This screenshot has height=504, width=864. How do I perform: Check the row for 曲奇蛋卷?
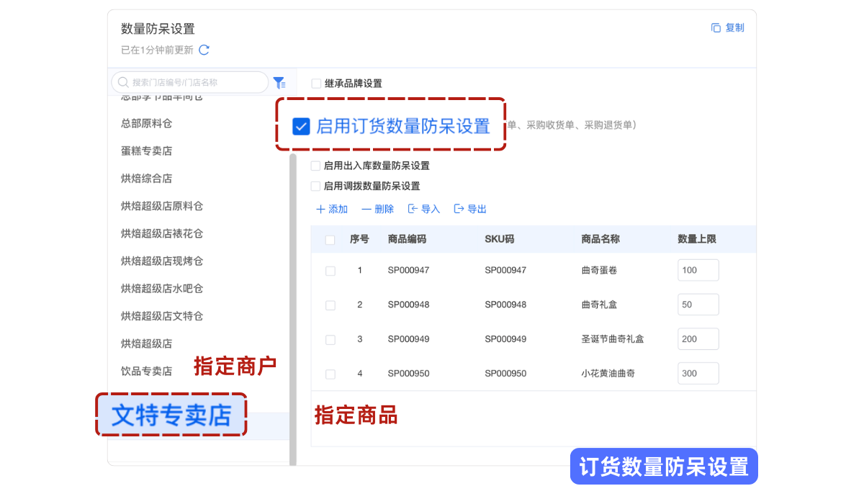coord(330,271)
